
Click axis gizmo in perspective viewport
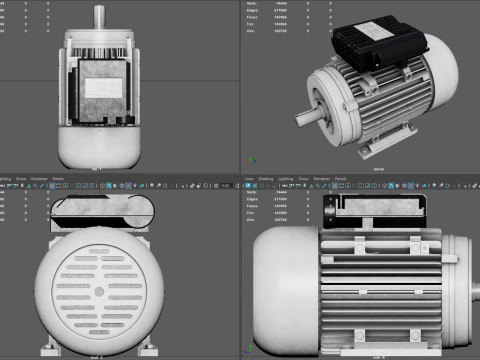coord(251,161)
